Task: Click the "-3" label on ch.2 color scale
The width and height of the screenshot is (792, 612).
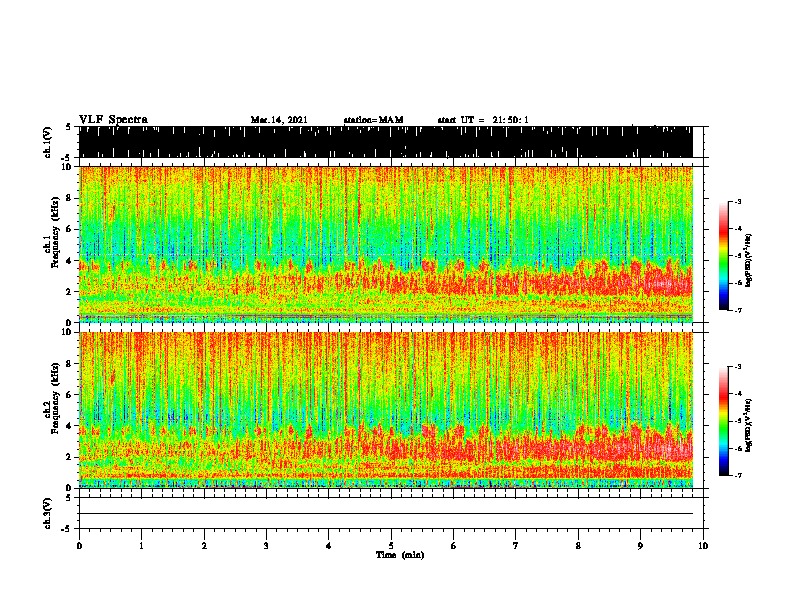Action: (738, 367)
